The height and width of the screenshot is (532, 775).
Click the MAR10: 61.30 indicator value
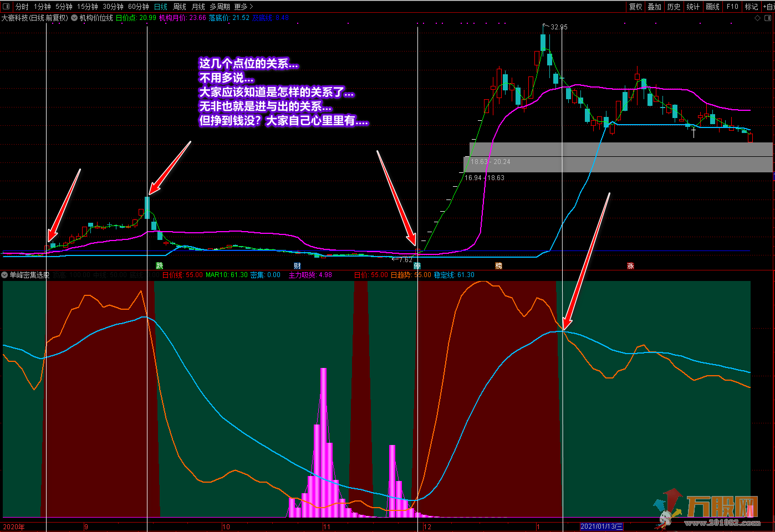(226, 275)
